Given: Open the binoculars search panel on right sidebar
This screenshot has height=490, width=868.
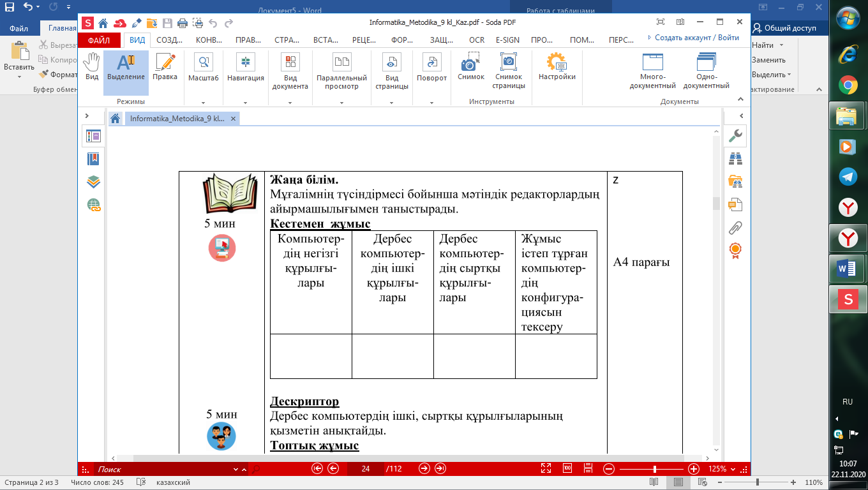Looking at the screenshot, I should (736, 158).
